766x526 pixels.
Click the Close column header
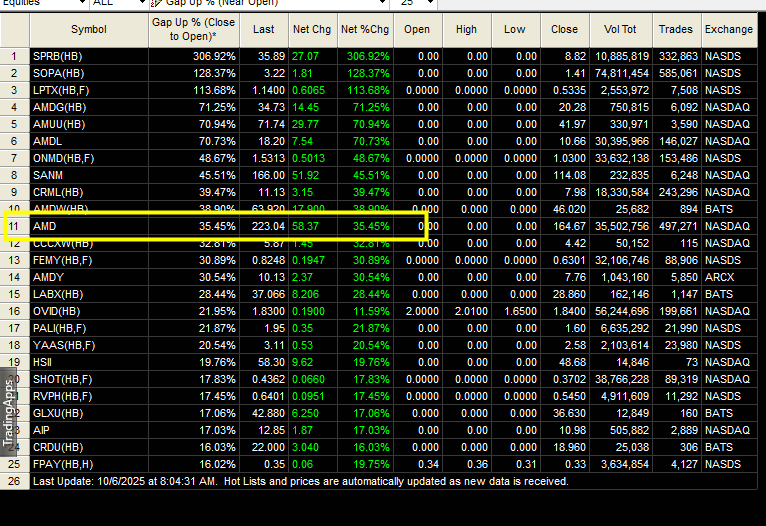(565, 30)
